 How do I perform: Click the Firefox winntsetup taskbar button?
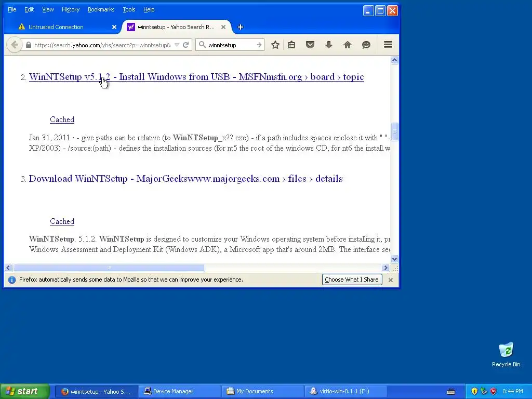(96, 392)
